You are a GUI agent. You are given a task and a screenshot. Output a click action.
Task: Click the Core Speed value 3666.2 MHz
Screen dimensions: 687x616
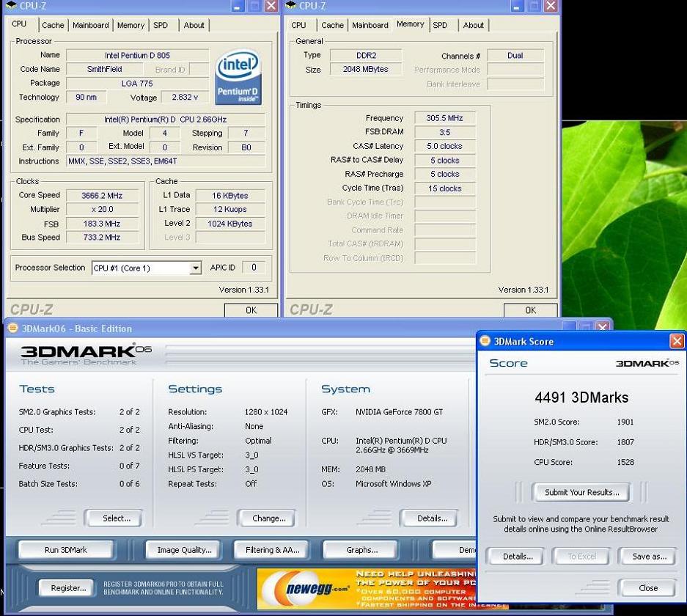(102, 195)
